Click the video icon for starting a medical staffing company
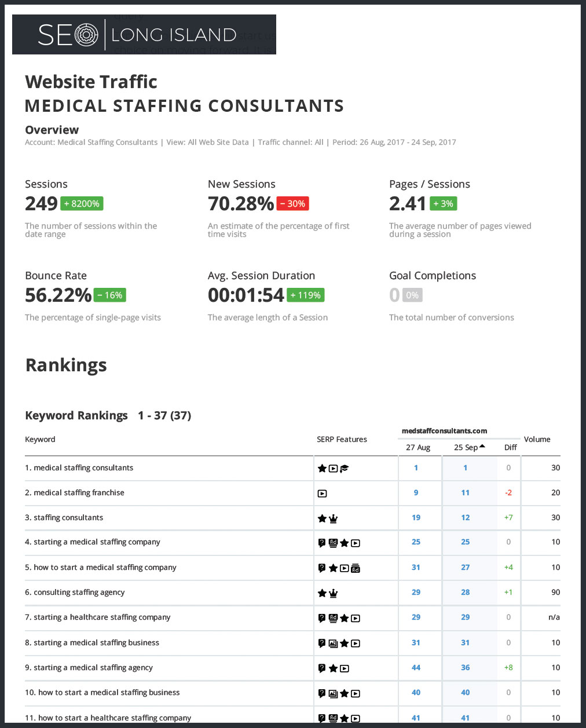Image resolution: width=586 pixels, height=728 pixels. tap(356, 543)
